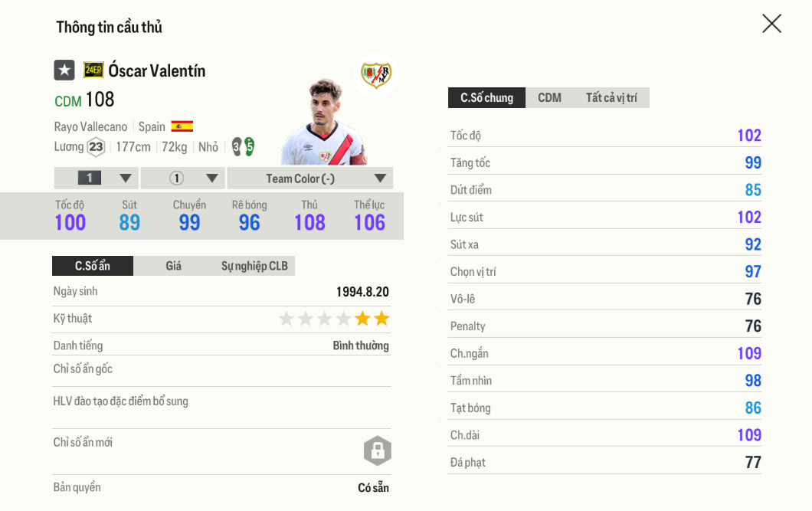Click the green right foot icon

coord(249,146)
